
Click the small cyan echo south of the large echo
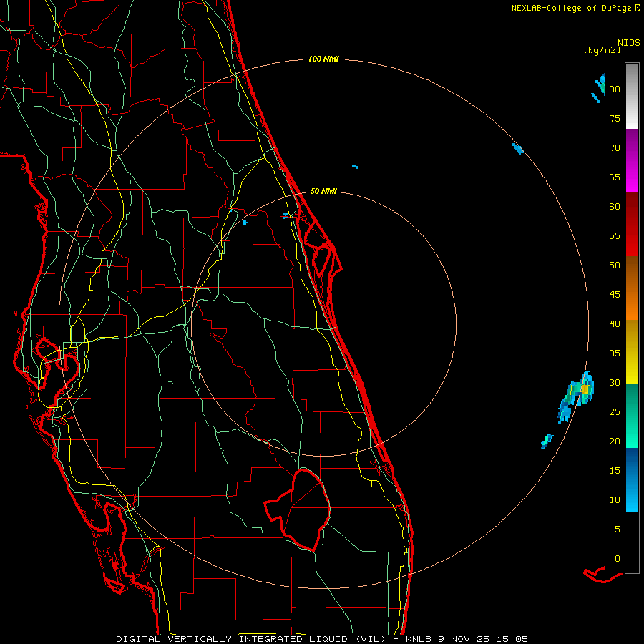pos(547,441)
